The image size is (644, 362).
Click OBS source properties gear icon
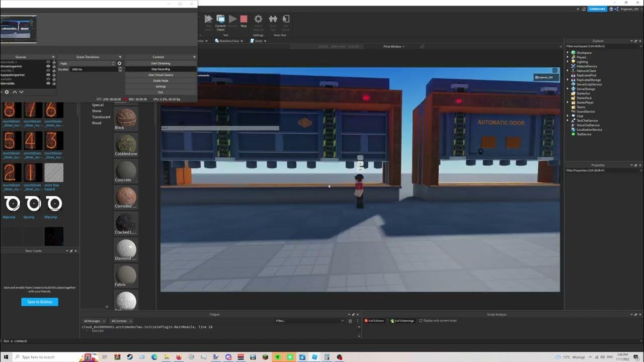[x=7, y=92]
